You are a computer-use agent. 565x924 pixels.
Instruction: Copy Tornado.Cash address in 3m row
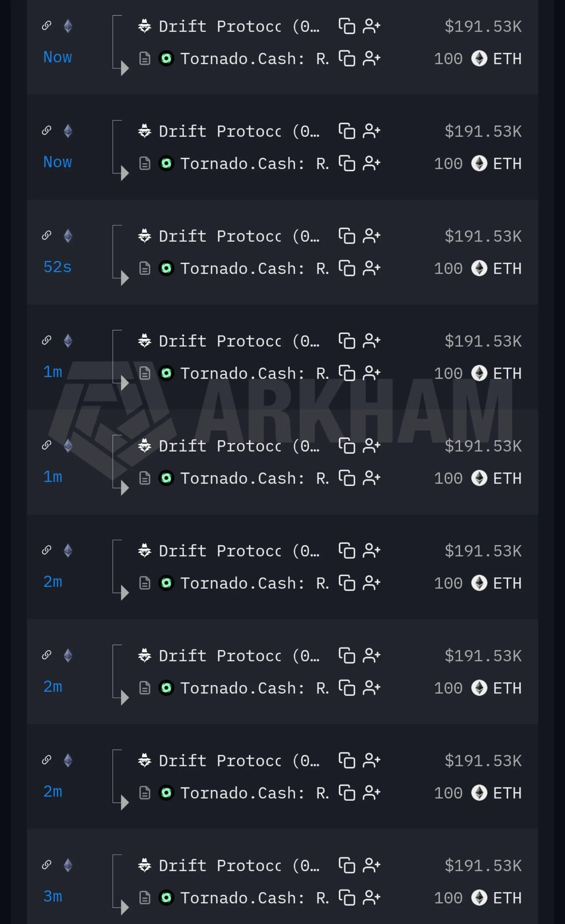point(347,898)
